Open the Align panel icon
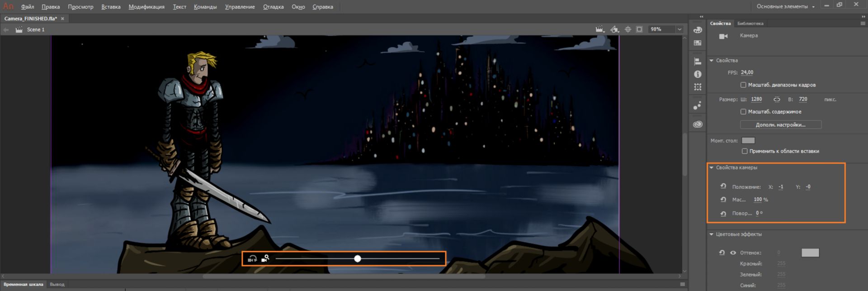The height and width of the screenshot is (291, 868). (x=698, y=61)
